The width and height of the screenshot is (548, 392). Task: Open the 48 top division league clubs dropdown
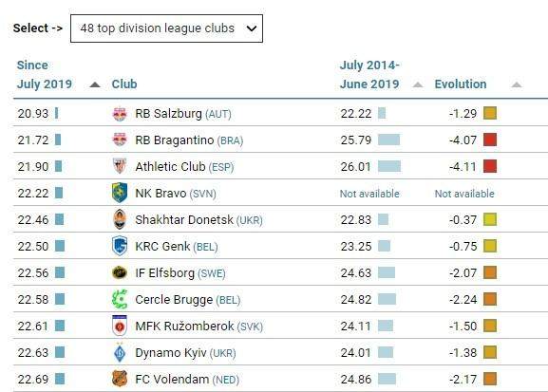tap(166, 28)
